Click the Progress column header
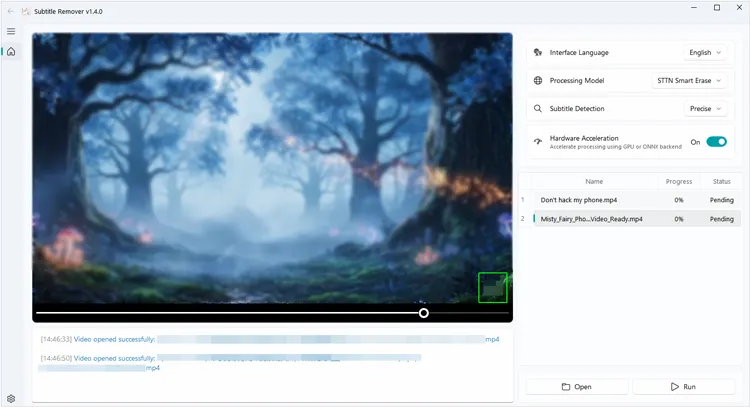 [x=679, y=182]
